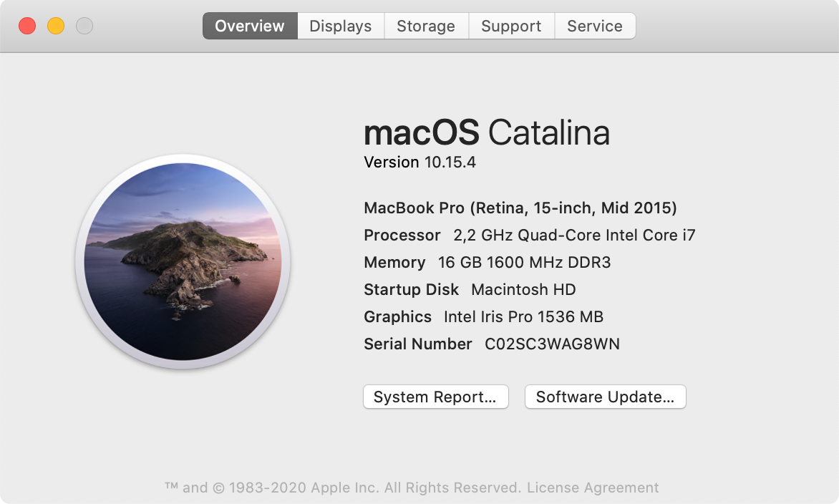Launch Software Update
The image size is (839, 504).
605,397
